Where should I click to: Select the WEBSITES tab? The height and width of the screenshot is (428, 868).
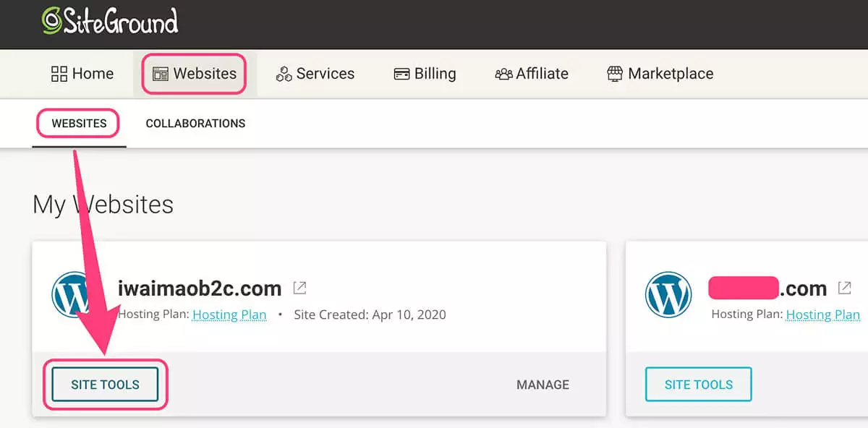tap(77, 123)
